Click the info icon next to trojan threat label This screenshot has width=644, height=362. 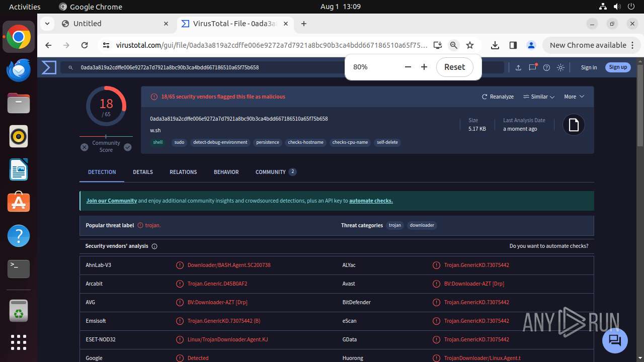[x=140, y=225]
